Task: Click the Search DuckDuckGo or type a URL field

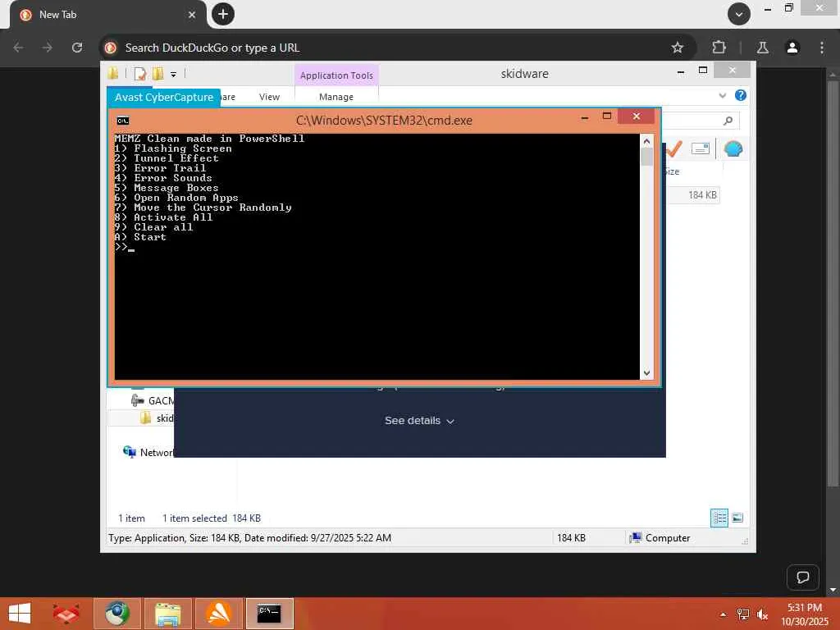Action: coord(396,48)
